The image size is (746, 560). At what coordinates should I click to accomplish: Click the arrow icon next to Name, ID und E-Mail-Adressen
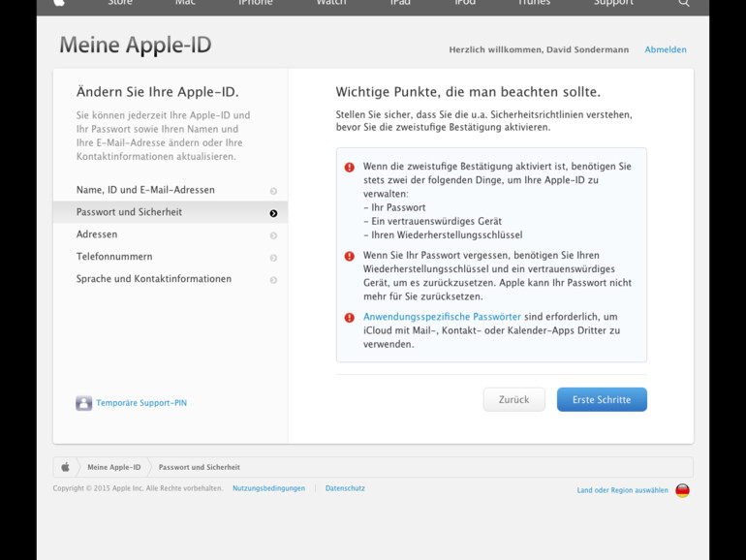pyautogui.click(x=273, y=191)
